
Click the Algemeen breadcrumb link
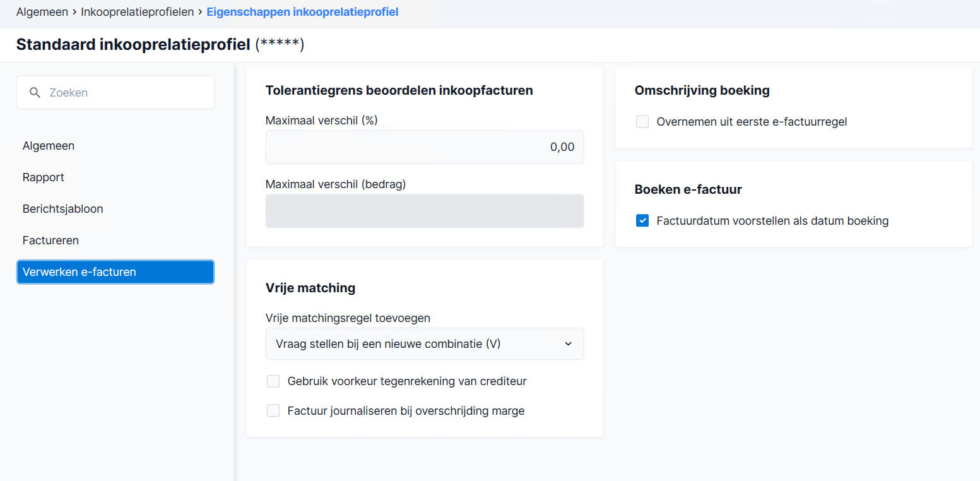point(42,12)
